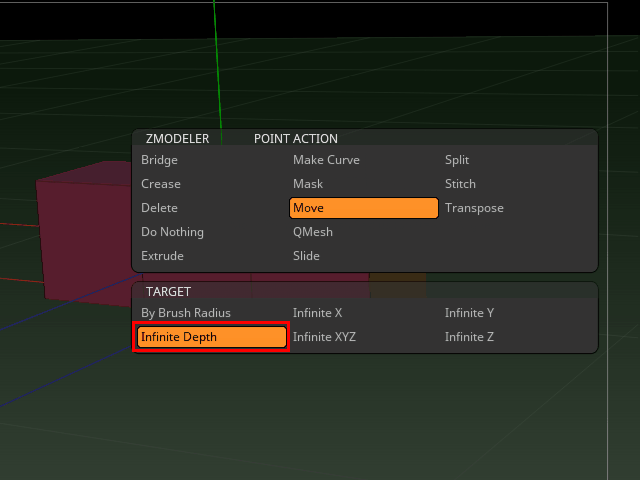This screenshot has width=640, height=480.
Task: Click the highlighted Move action
Action: [x=364, y=208]
